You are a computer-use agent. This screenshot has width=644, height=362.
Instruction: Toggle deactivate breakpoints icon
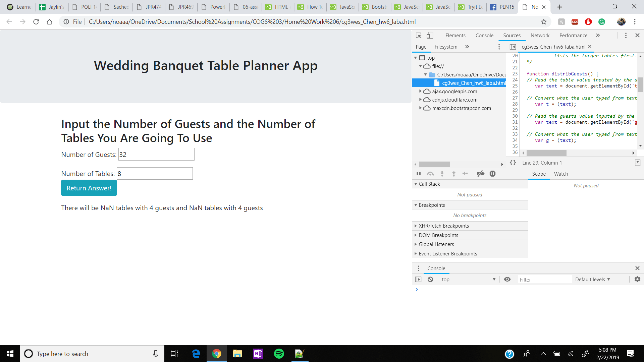pos(480,174)
